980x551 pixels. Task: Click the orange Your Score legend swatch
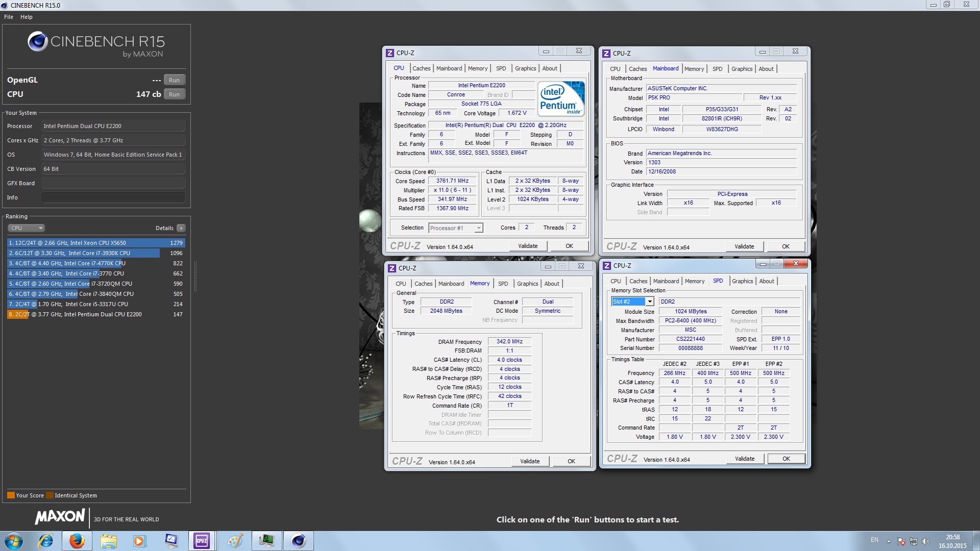11,495
